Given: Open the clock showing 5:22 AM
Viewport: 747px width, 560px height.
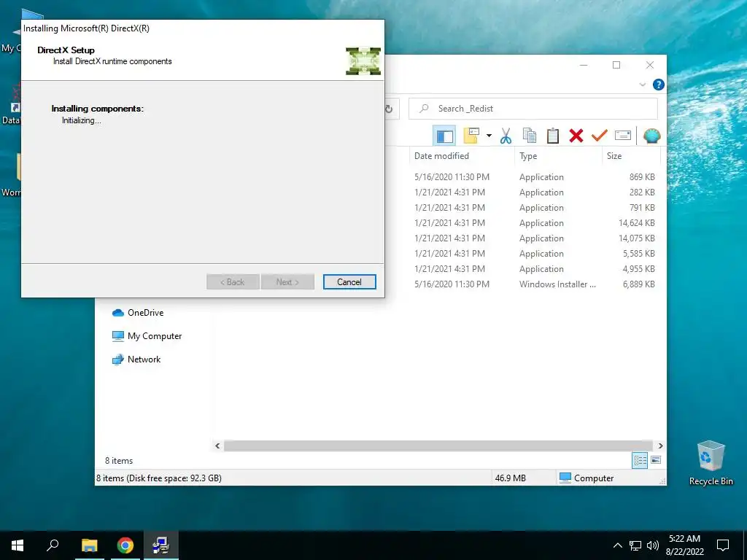Looking at the screenshot, I should pos(684,545).
